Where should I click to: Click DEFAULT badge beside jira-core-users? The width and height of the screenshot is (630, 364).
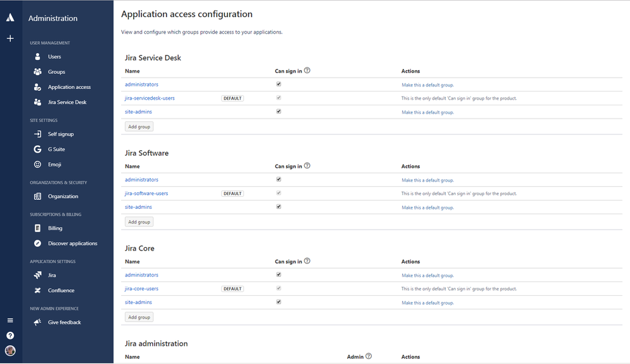(x=232, y=288)
